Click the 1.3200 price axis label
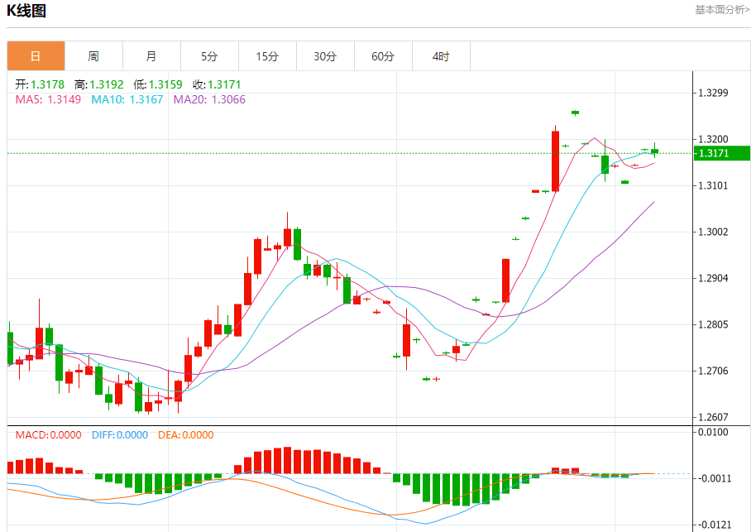 pos(713,139)
